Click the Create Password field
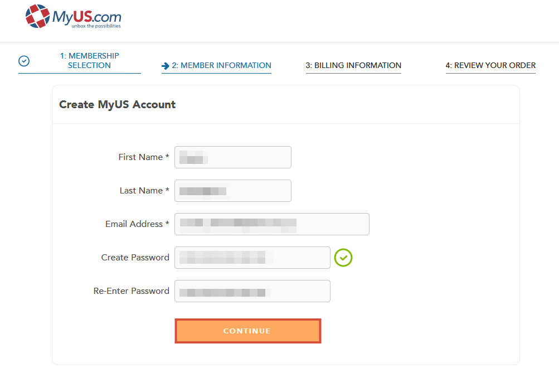 tap(252, 258)
